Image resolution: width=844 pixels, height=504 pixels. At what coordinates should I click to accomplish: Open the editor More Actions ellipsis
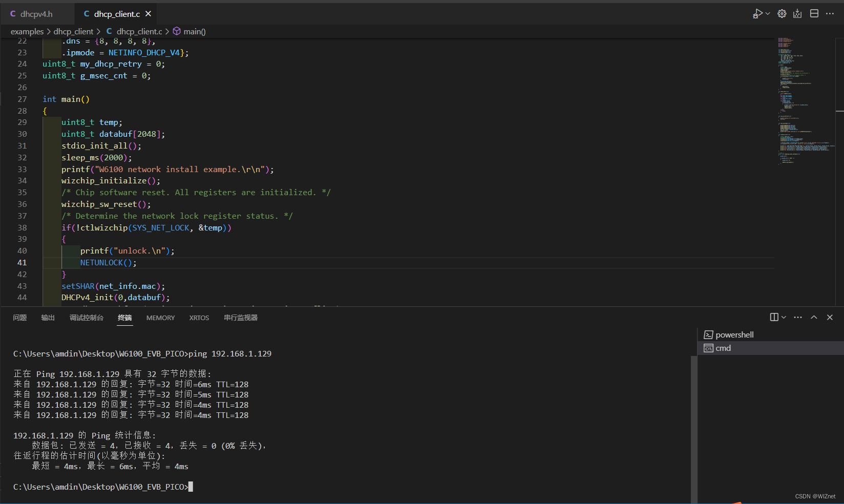click(x=830, y=14)
